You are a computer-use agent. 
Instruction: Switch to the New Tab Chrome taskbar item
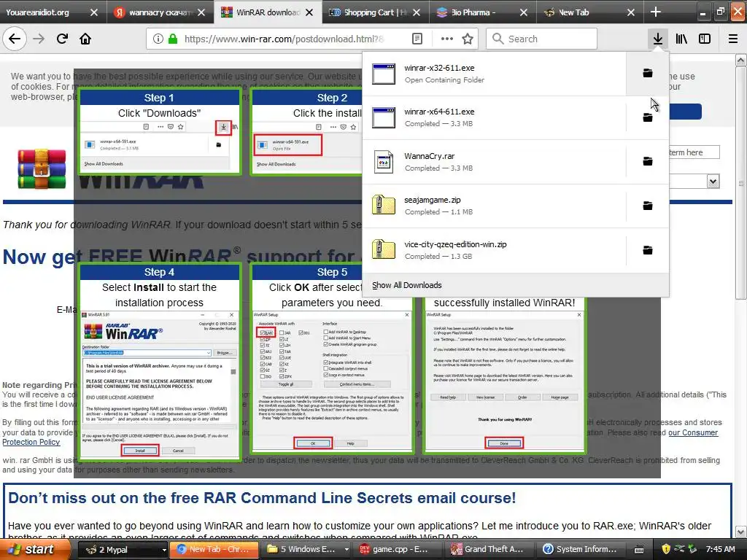click(x=214, y=549)
